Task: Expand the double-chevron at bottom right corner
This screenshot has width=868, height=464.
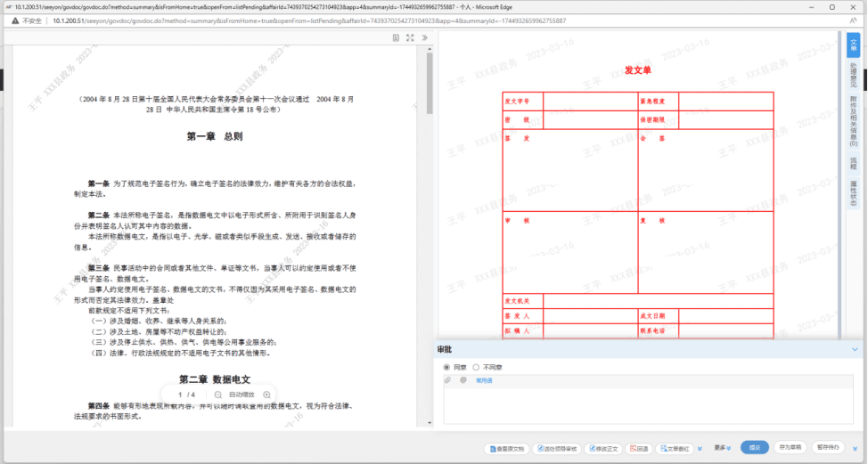Action: (x=856, y=448)
